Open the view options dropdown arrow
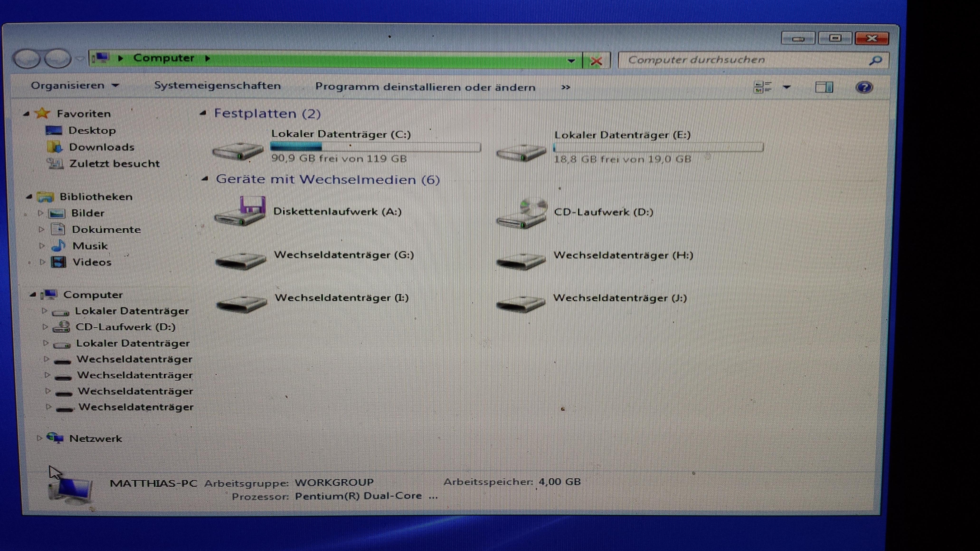Viewport: 980px width, 551px height. (787, 87)
